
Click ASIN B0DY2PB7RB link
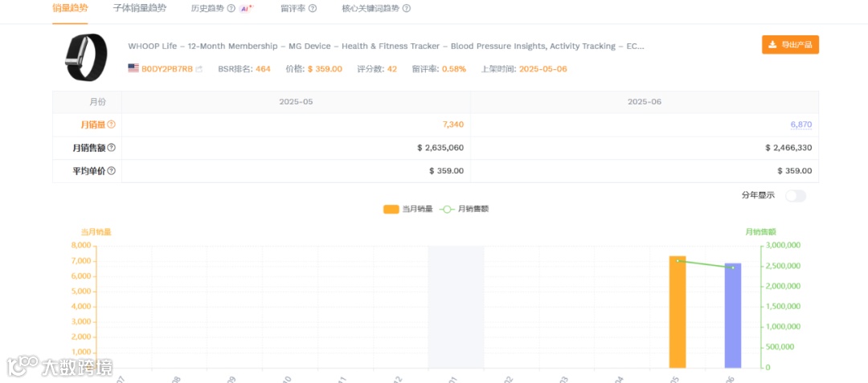click(166, 69)
